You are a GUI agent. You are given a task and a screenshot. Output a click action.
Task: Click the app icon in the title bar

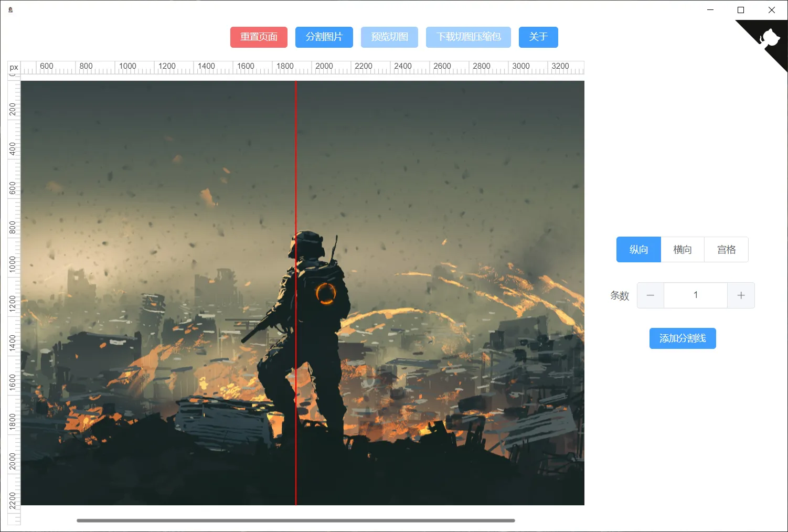(10, 9)
